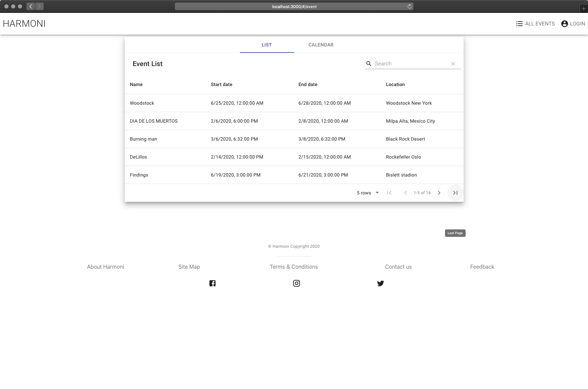Sort by the Location column header

[x=395, y=85]
